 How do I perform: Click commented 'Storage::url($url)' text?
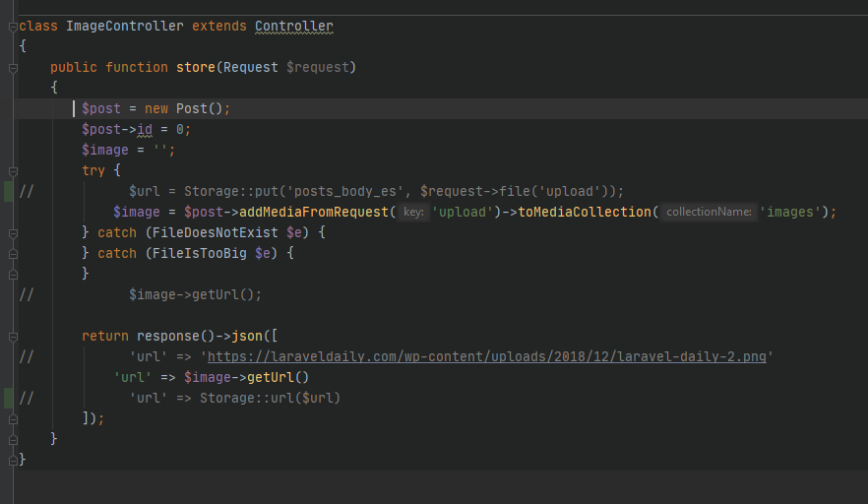pos(270,399)
